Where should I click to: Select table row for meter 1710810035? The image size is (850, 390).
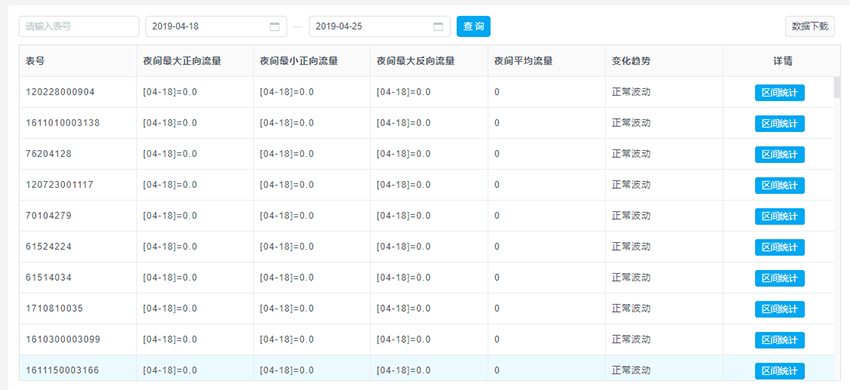(x=427, y=309)
